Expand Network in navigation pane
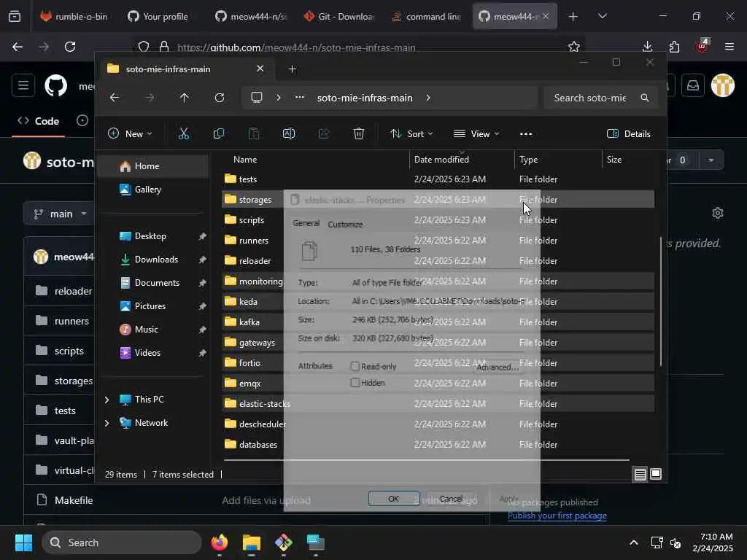This screenshot has height=560, width=747. point(107,423)
